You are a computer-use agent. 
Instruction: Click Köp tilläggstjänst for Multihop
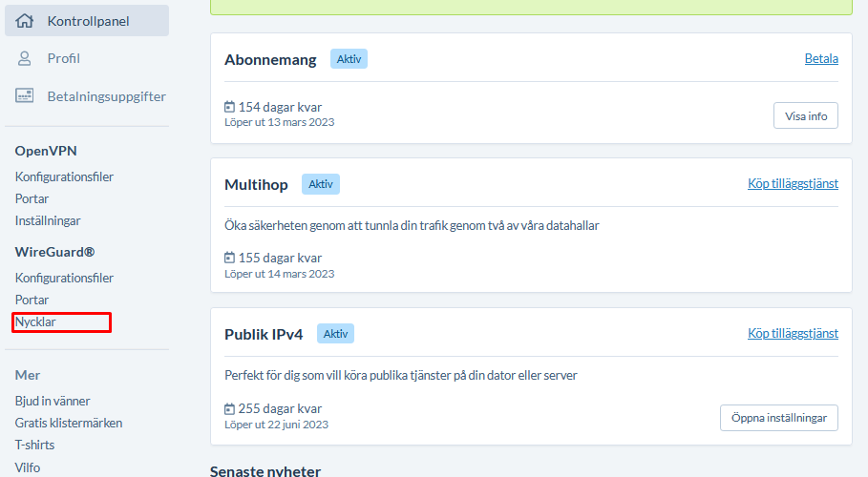(x=793, y=184)
